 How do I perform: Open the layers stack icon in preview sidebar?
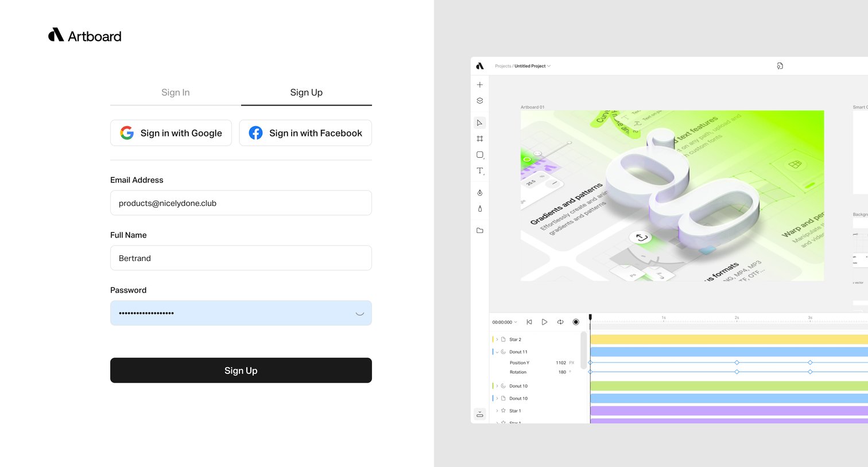point(480,101)
